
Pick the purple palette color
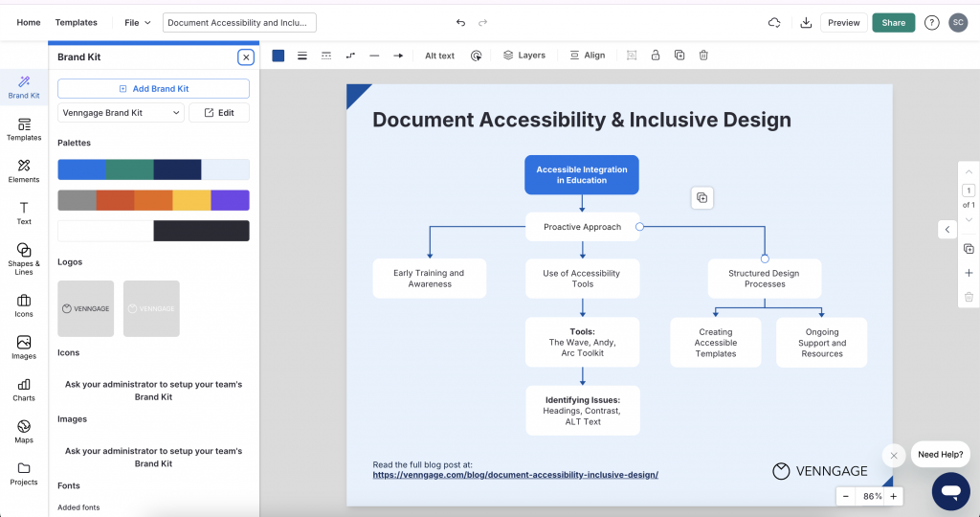tap(230, 200)
